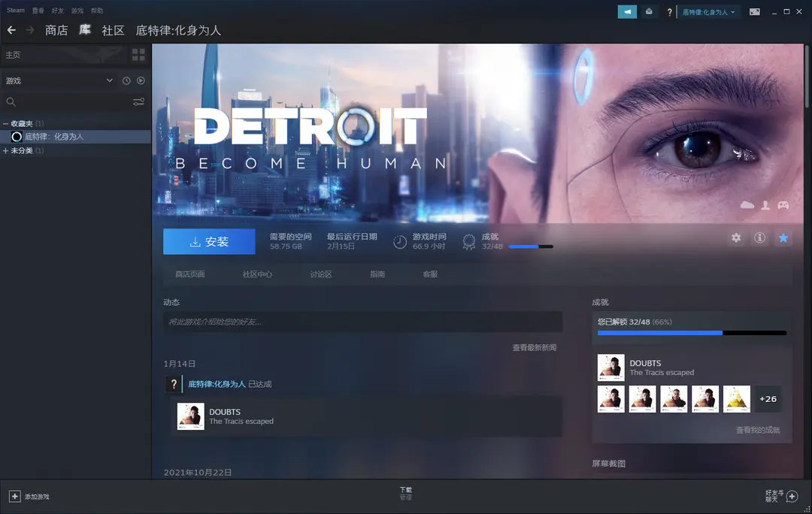Open friends and chat plus icon

792,497
